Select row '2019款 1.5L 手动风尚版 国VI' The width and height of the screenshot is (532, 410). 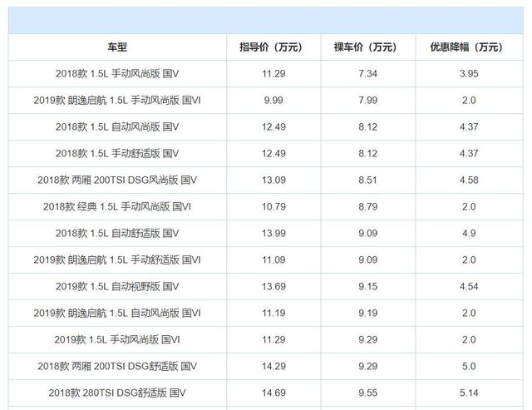click(x=266, y=340)
